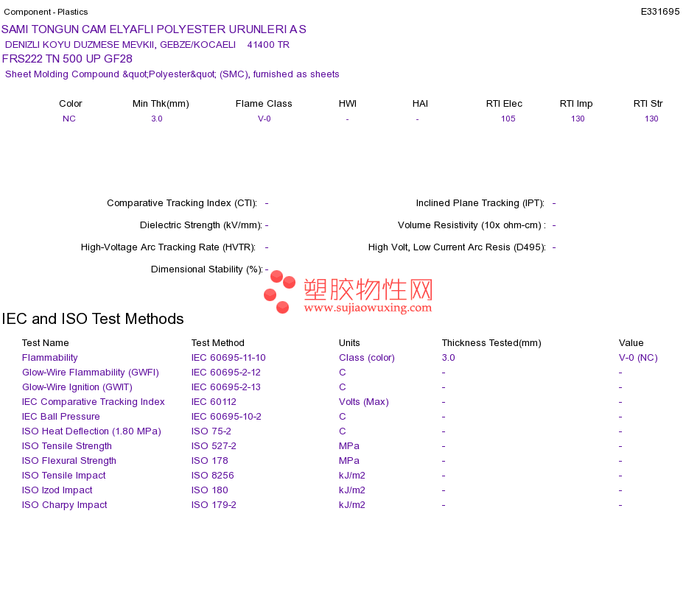Viewport: 700px width, 589px height.
Task: Click the High-Voltage Arc Tracking Rate label
Action: point(168,247)
